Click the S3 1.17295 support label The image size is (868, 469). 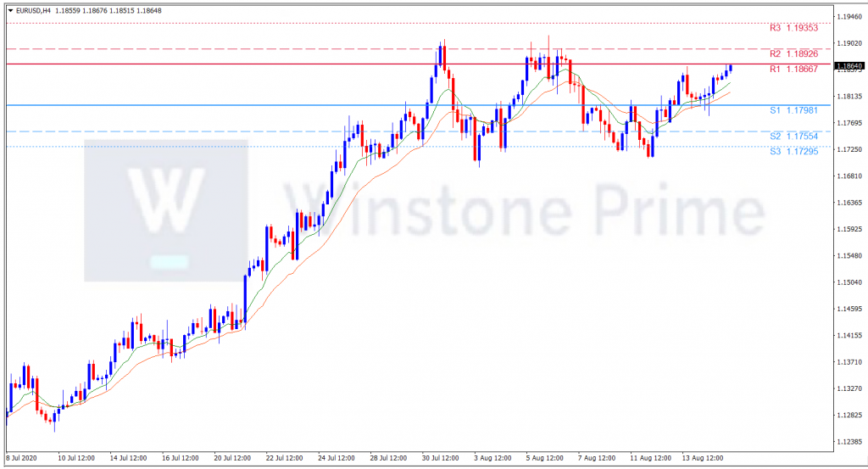(793, 151)
